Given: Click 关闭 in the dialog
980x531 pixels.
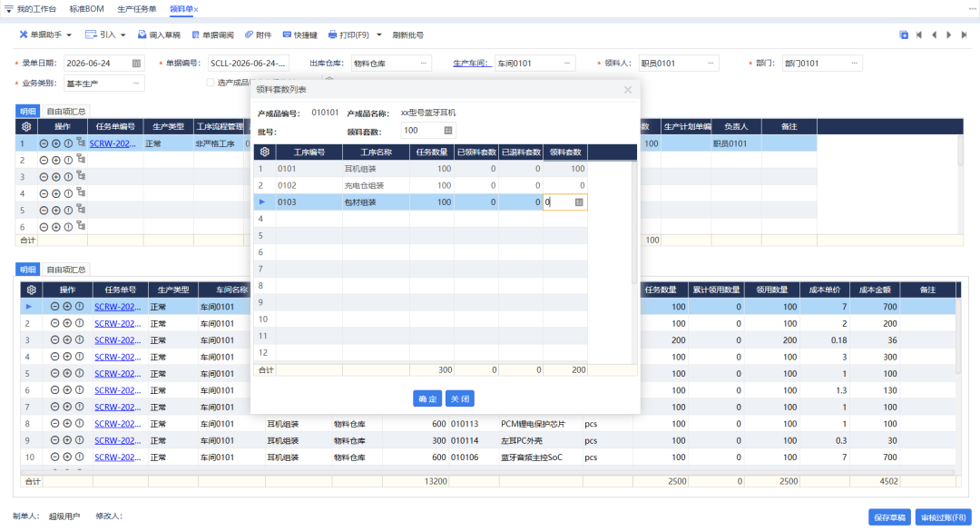Looking at the screenshot, I should point(460,398).
